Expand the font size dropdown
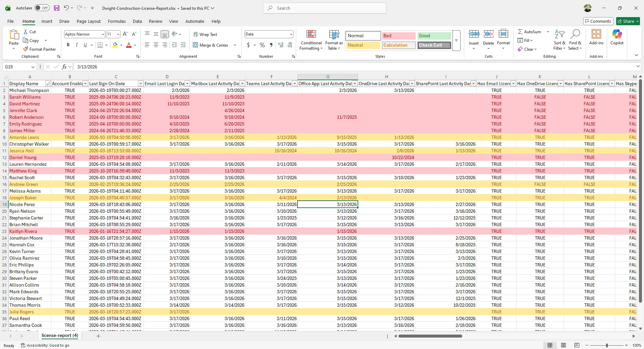644x349 pixels. [118, 34]
